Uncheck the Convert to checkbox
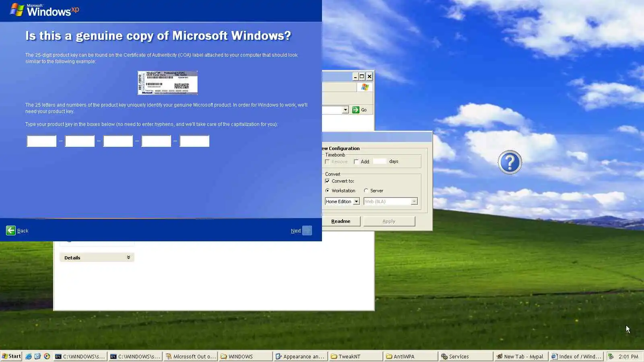Viewport: 644px width, 362px height. [327, 181]
